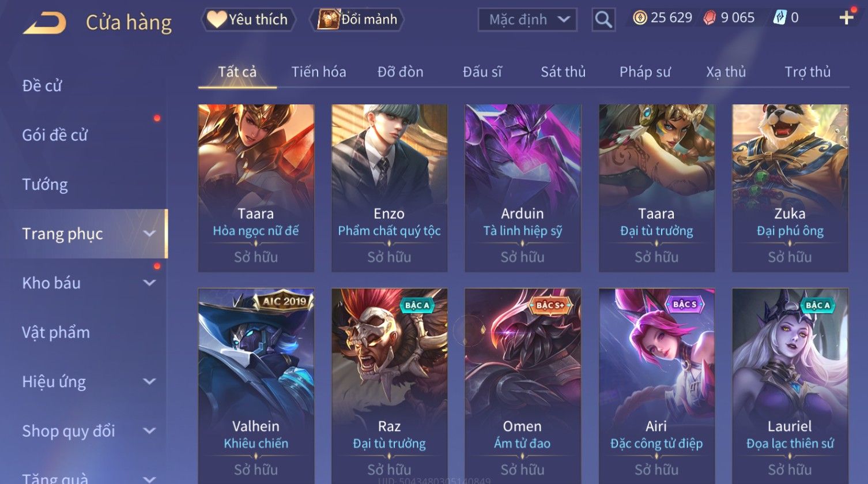Open the Mặc định sort dropdown

527,20
